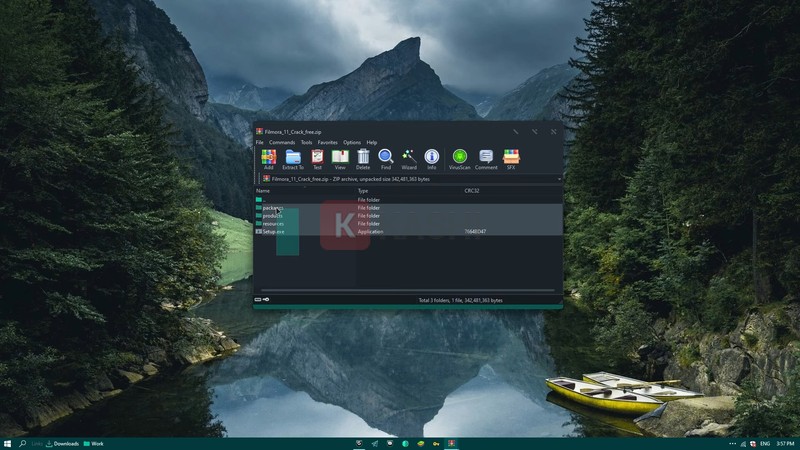Open the Favorites menu
Screen dimensions: 800x450
327,143
